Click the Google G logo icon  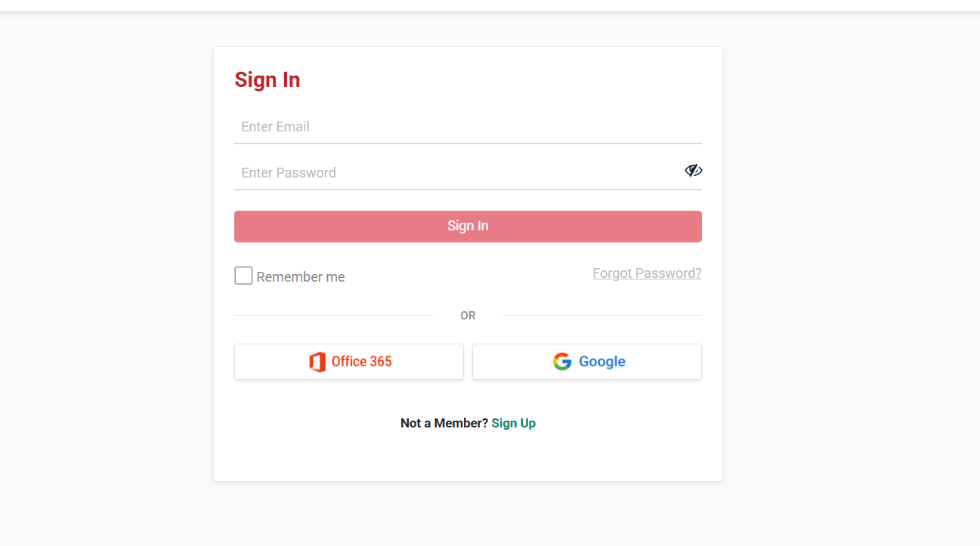562,362
